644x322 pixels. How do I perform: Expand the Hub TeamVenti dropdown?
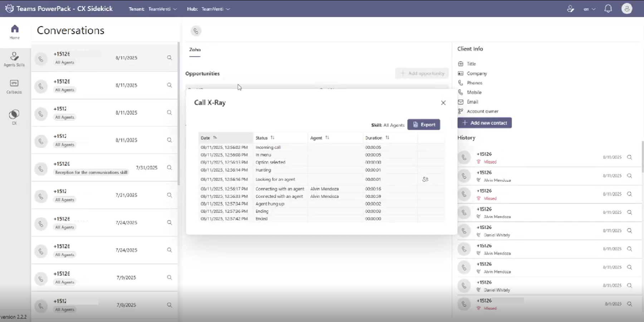tap(215, 9)
